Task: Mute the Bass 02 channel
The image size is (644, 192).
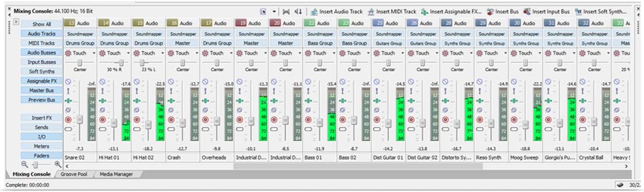Action: tap(343, 82)
